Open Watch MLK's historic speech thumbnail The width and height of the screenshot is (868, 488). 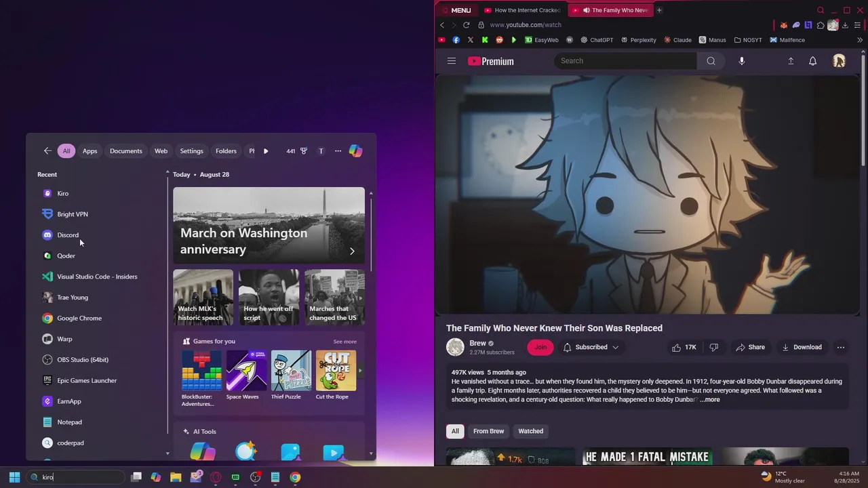point(203,298)
